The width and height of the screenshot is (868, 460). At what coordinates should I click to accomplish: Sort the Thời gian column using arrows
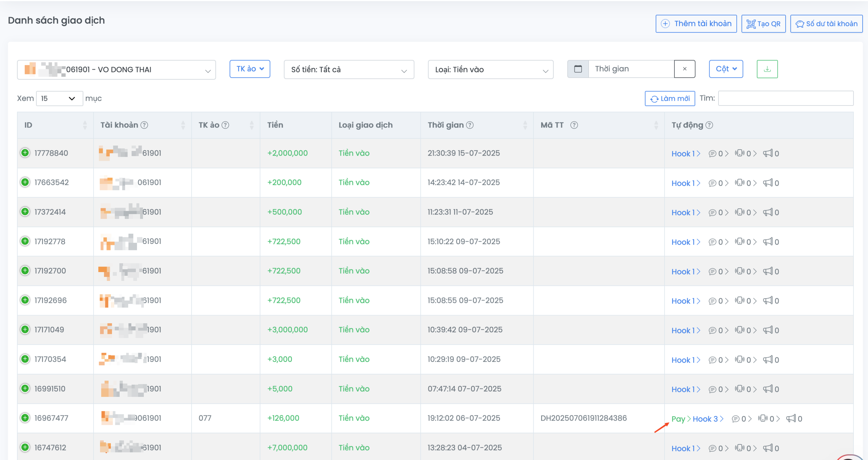click(525, 125)
